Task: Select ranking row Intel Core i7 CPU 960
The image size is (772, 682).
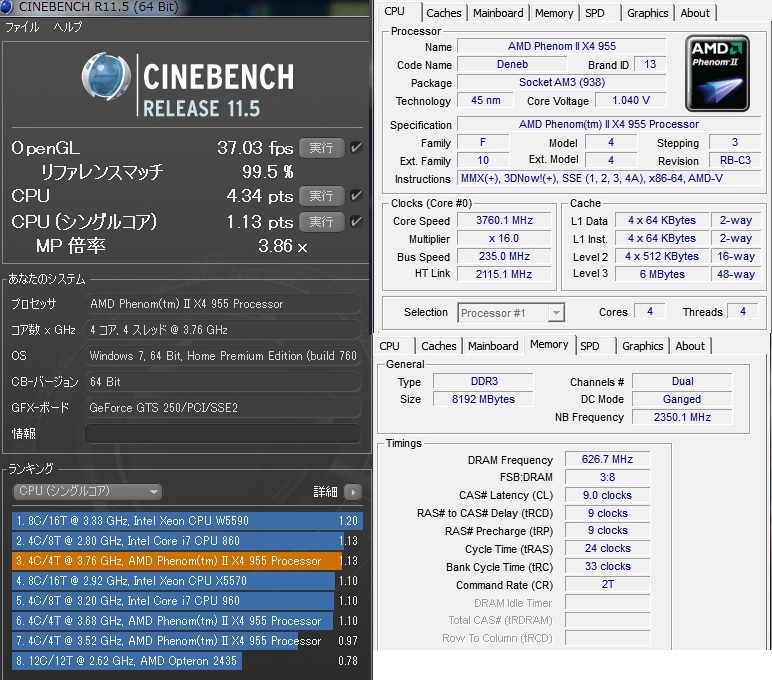Action: coord(187,601)
